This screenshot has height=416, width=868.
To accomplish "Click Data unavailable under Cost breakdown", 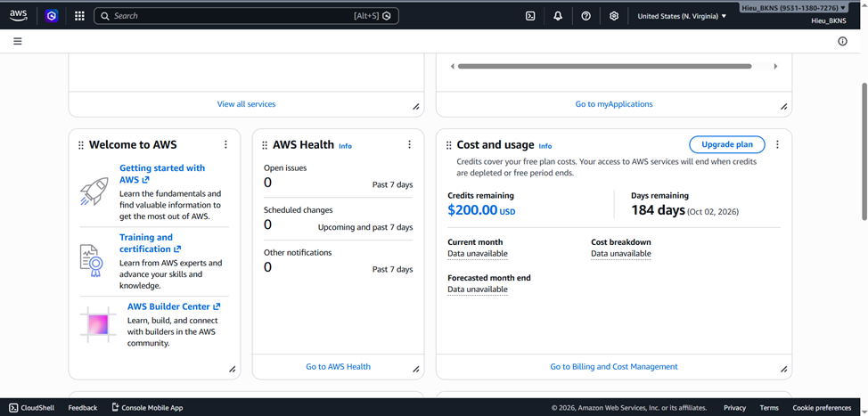I will pos(621,254).
